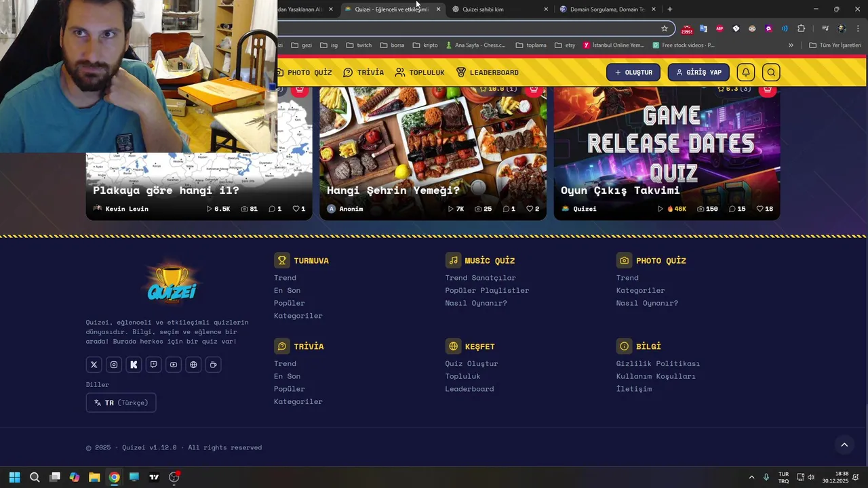Image resolution: width=868 pixels, height=488 pixels.
Task: Open TradingView app in taskbar
Action: pos(154,477)
